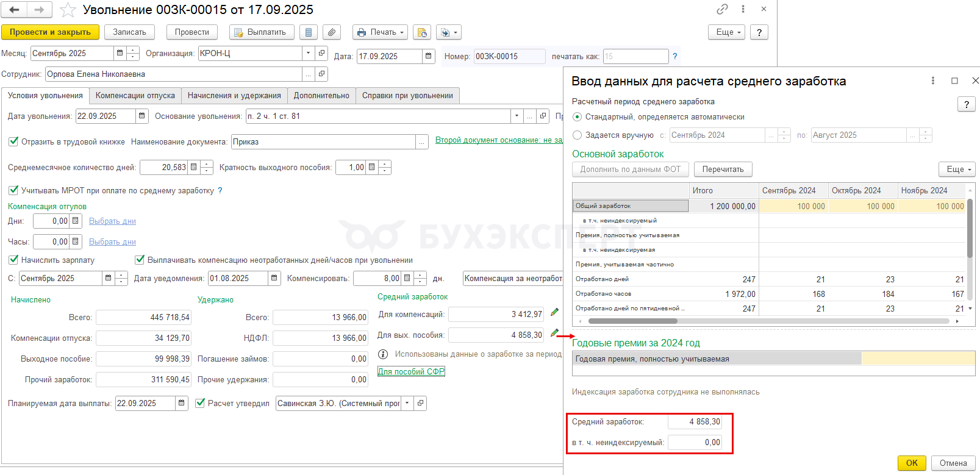This screenshot has width=980, height=475.
Task: Open card of Савинская З.Ю. approver
Action: [x=420, y=403]
